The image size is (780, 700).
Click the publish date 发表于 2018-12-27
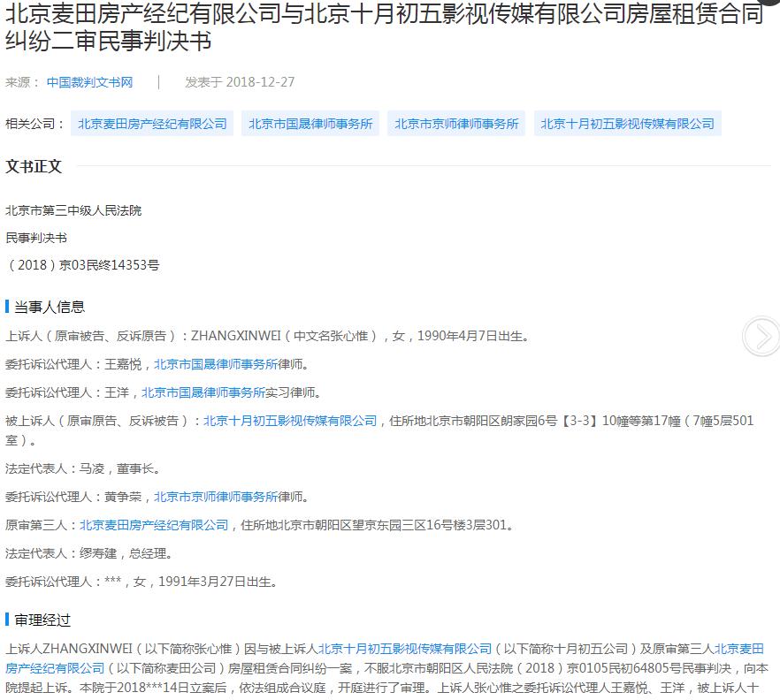click(x=240, y=82)
